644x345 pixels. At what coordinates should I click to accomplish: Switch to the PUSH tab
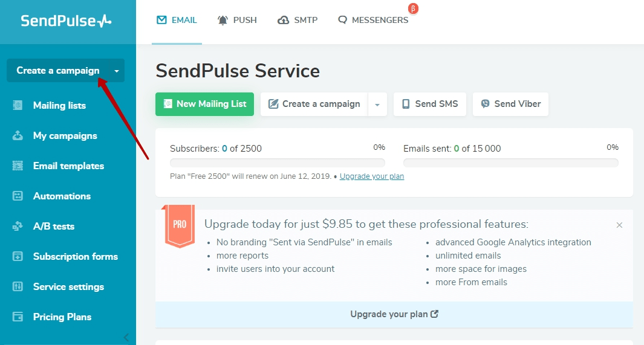237,20
